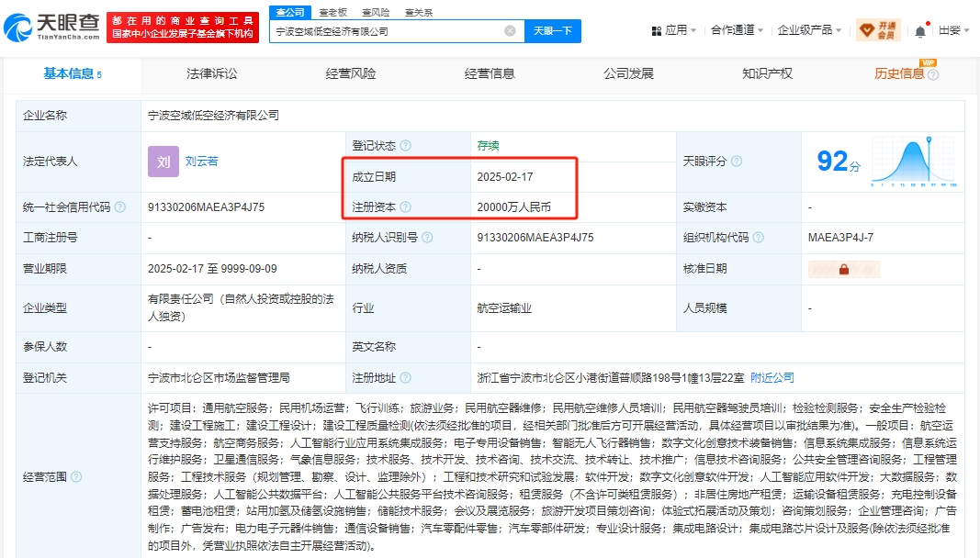This screenshot has height=558, width=980.
Task: Select the 查老板 search tab
Action: click(333, 12)
